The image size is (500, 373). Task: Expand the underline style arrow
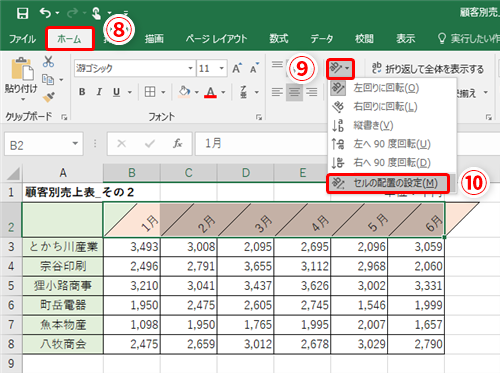(x=130, y=92)
